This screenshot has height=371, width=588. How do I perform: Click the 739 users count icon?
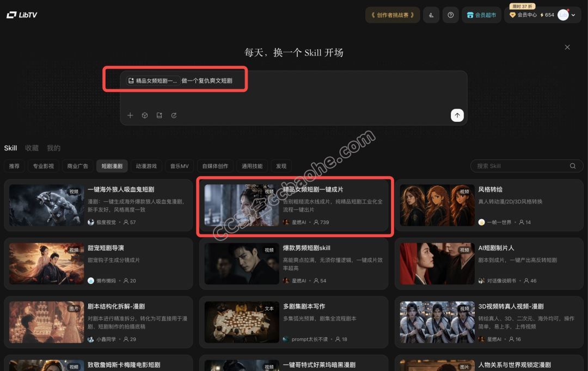point(316,222)
